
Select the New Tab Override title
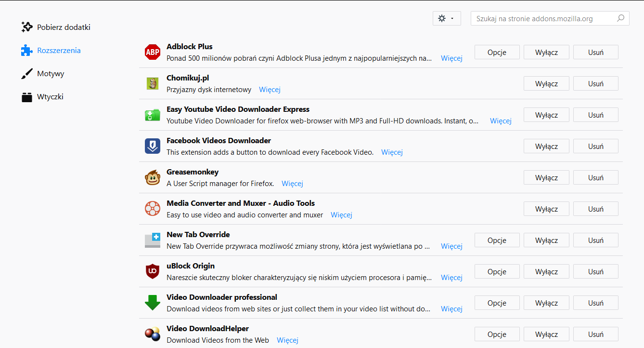coord(198,235)
